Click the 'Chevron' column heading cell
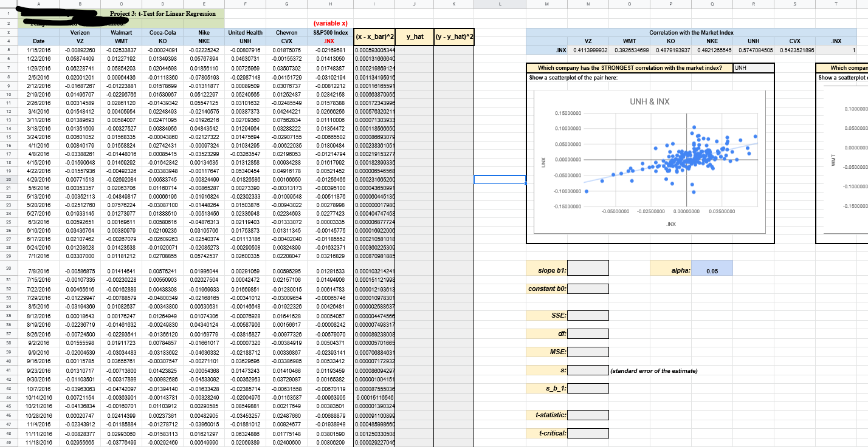This screenshot has width=868, height=447. point(287,32)
